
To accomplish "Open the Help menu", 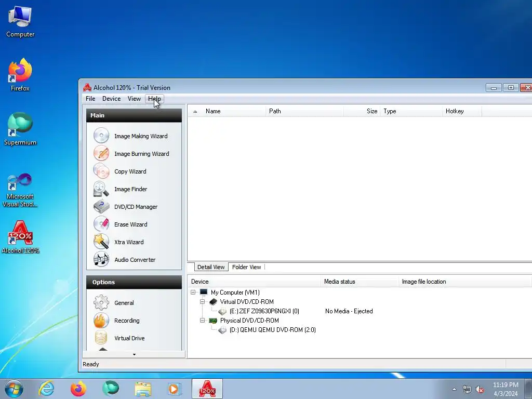I will click(x=154, y=99).
